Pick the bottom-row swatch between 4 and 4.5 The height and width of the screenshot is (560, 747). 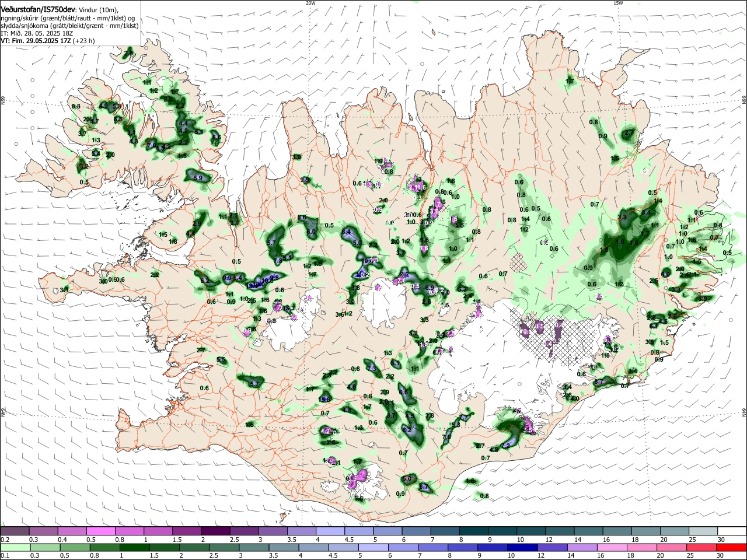tap(313, 547)
